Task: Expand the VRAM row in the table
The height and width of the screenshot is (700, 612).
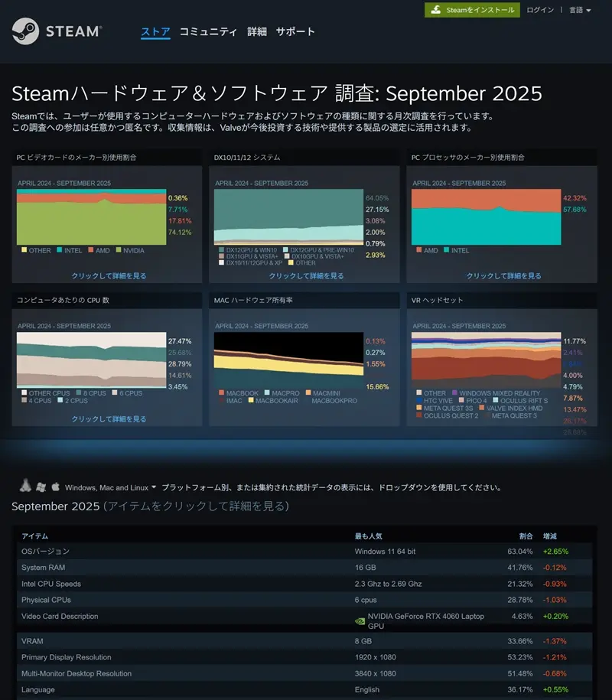Action: coord(34,641)
